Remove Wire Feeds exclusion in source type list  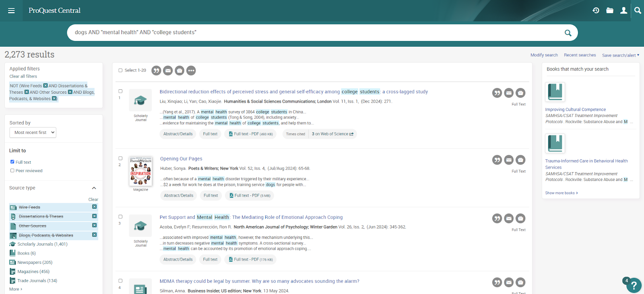(94, 207)
